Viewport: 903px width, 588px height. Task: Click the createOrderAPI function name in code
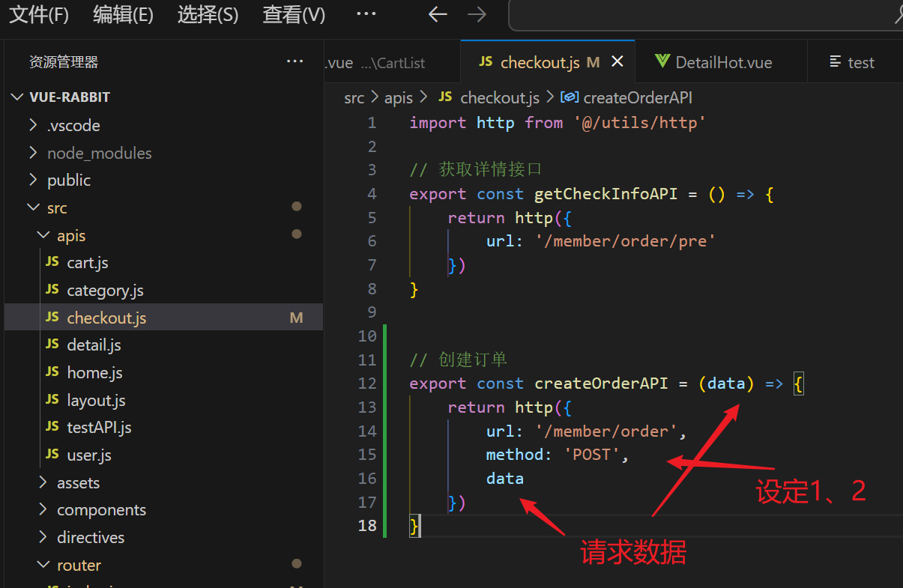[601, 384]
